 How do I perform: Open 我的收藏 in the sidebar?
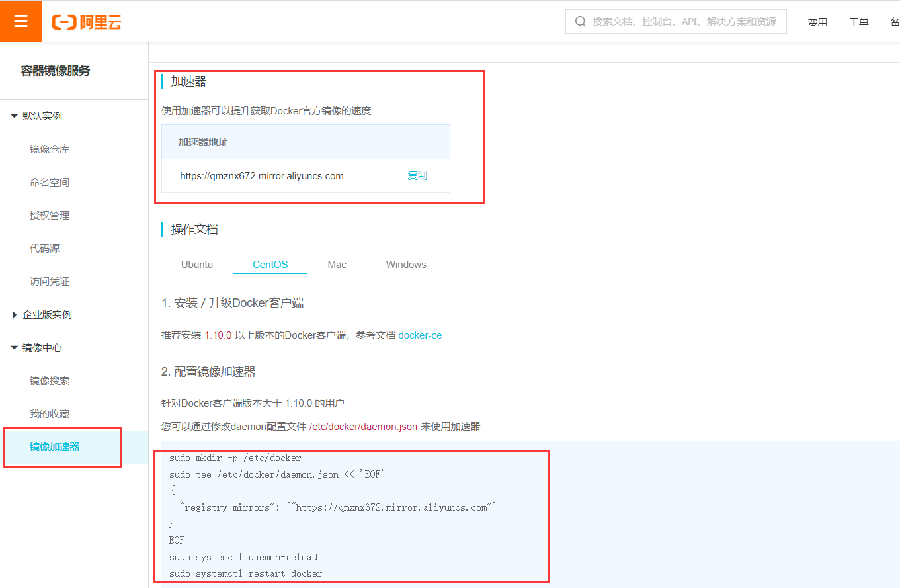tap(50, 414)
